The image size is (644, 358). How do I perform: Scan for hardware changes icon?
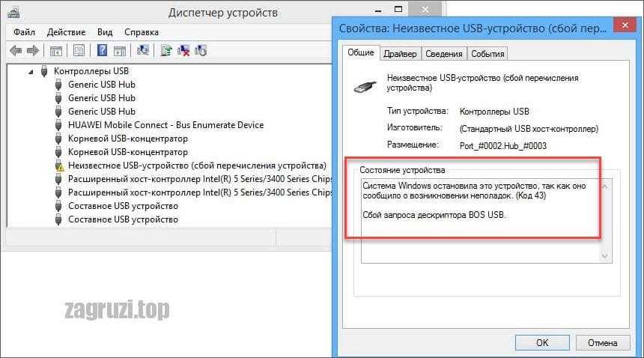pyautogui.click(x=143, y=50)
